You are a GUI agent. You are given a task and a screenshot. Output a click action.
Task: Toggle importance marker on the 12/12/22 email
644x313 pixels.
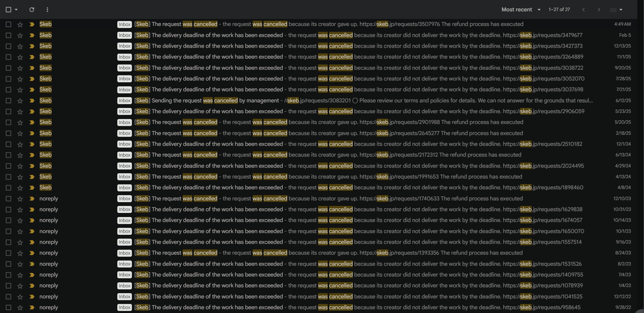(32, 297)
